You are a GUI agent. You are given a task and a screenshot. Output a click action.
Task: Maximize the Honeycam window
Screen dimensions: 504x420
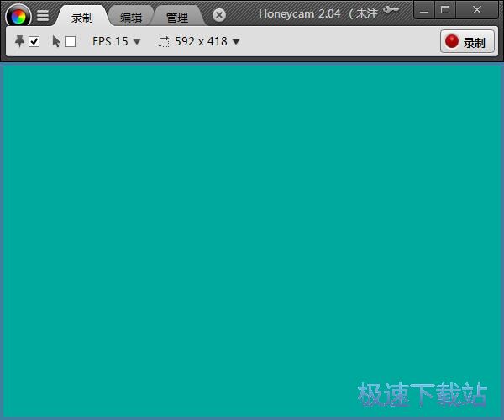point(445,11)
